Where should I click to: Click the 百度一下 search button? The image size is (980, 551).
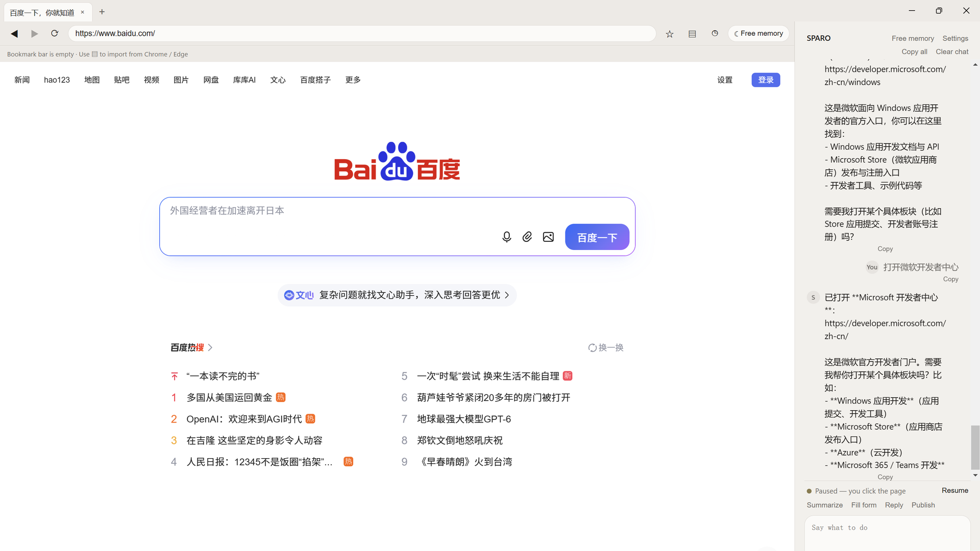597,237
